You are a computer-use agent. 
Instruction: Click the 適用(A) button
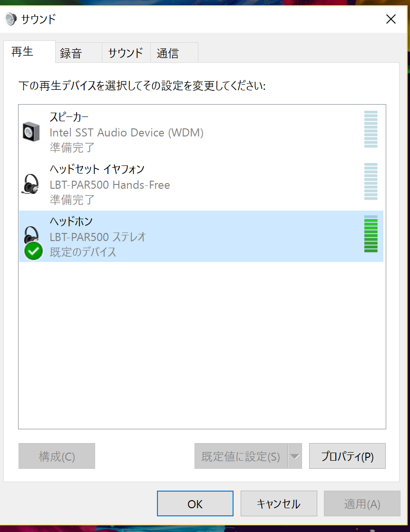tap(362, 503)
